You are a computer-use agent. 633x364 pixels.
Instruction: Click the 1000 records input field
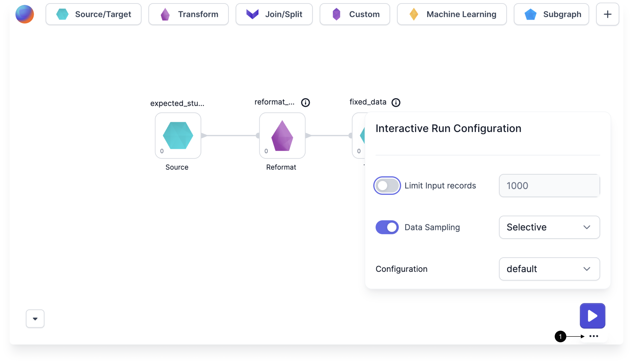[549, 185]
